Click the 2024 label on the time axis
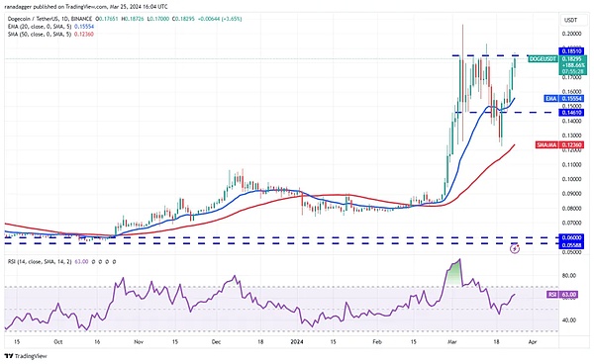Screen dimensions: 594x364 pos(297,342)
